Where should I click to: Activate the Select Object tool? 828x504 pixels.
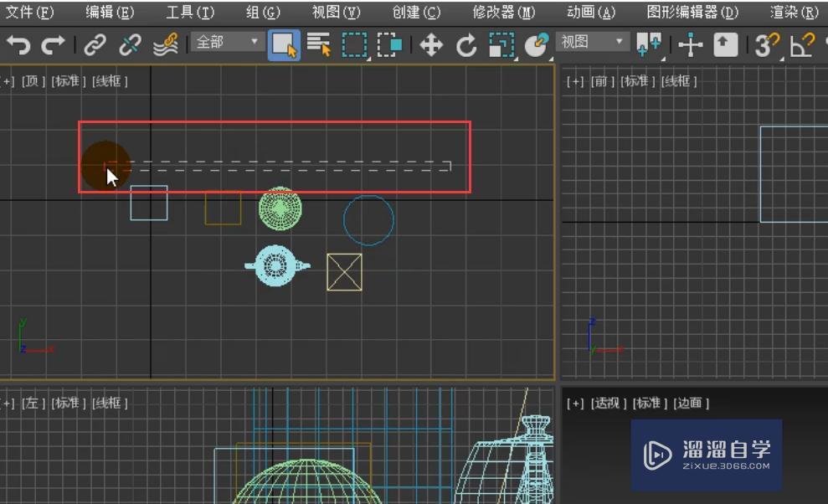(285, 45)
